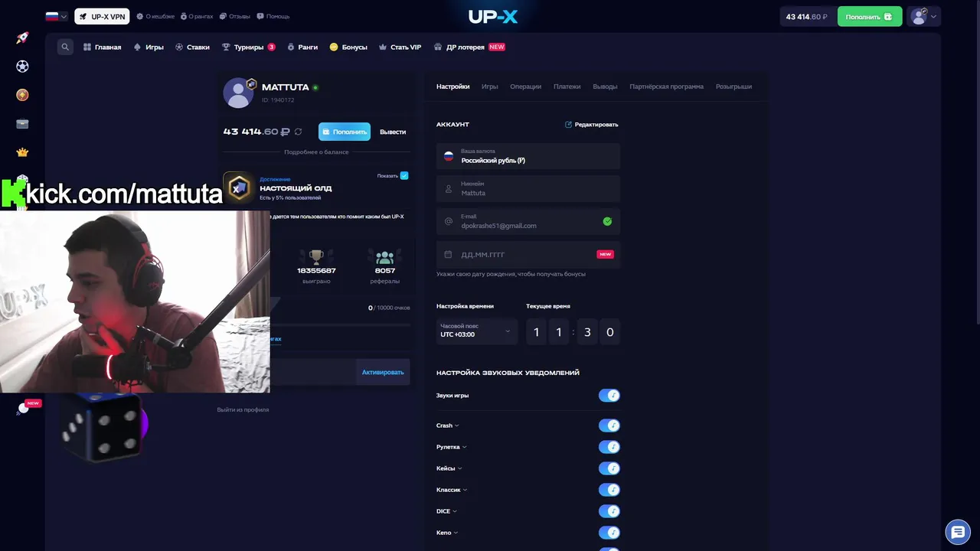980x551 pixels.
Task: Toggle the Keno sound switch
Action: point(609,533)
